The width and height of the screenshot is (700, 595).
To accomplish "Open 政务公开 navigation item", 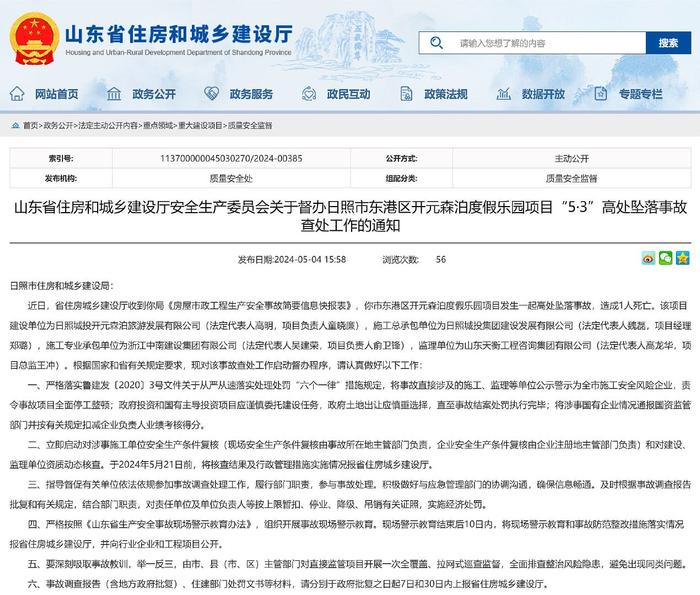I will click(154, 94).
